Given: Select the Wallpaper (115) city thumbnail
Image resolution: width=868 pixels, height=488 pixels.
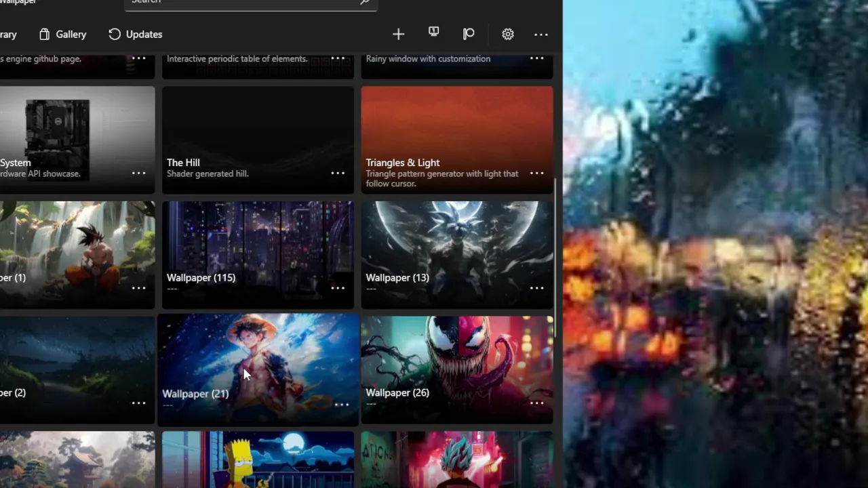Looking at the screenshot, I should pos(258,255).
